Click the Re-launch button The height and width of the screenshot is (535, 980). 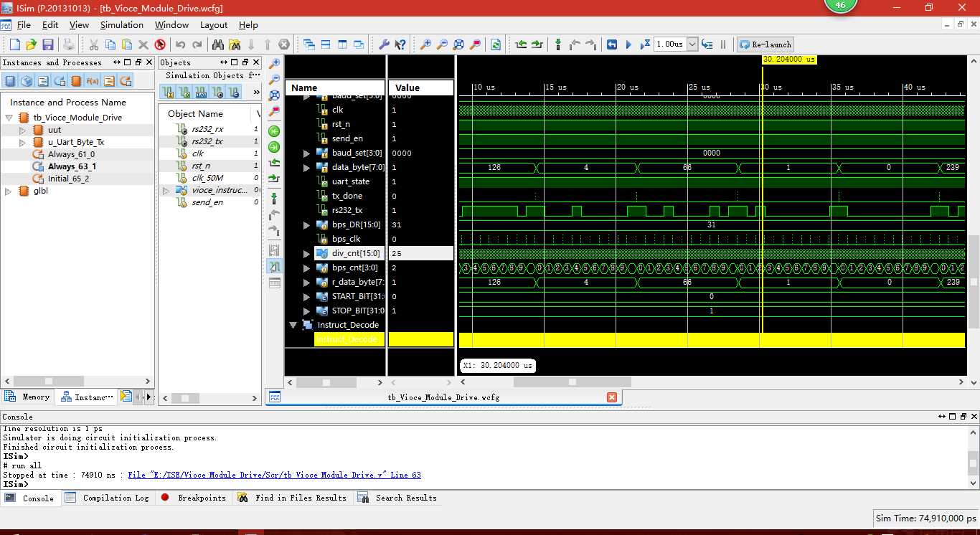point(765,44)
